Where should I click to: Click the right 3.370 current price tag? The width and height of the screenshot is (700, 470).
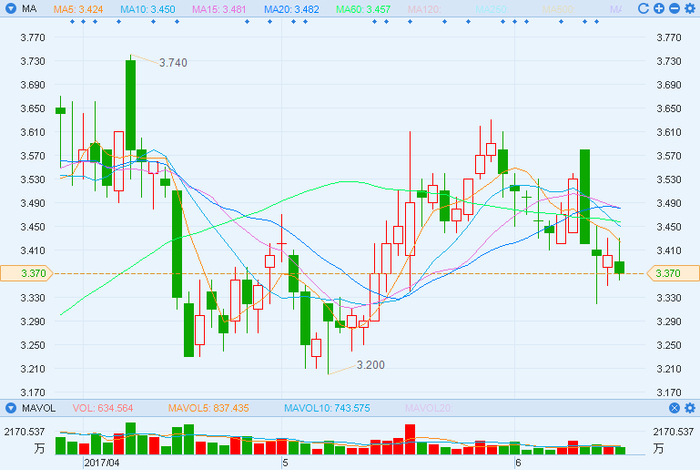pyautogui.click(x=673, y=273)
